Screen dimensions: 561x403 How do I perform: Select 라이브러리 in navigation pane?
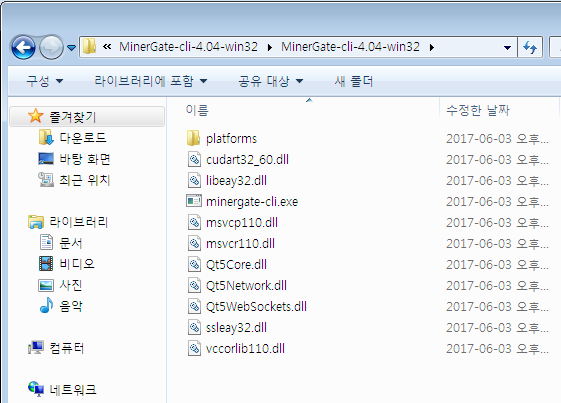(x=78, y=222)
